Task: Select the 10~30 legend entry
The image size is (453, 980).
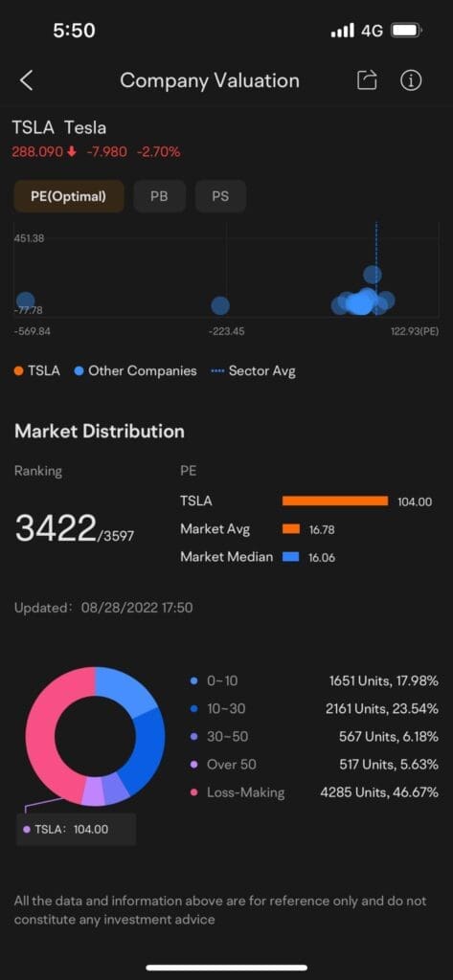Action: click(x=218, y=709)
